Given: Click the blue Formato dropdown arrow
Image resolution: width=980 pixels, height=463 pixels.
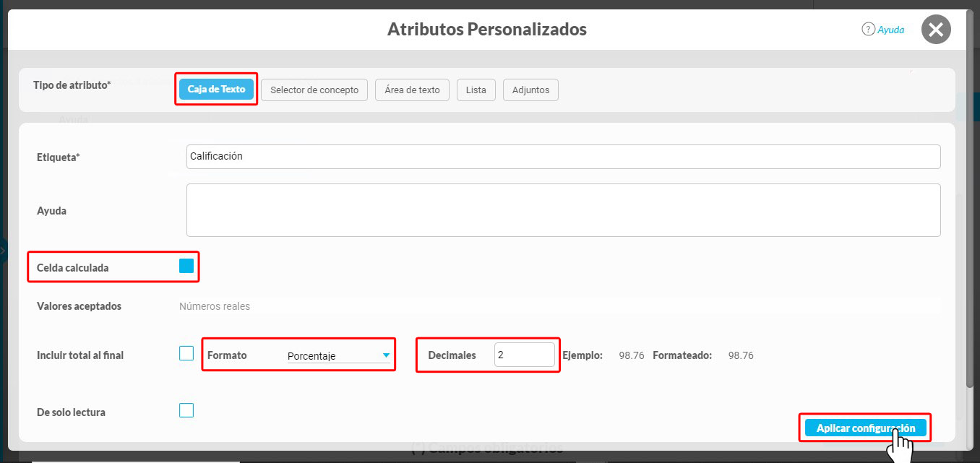Looking at the screenshot, I should click(386, 355).
